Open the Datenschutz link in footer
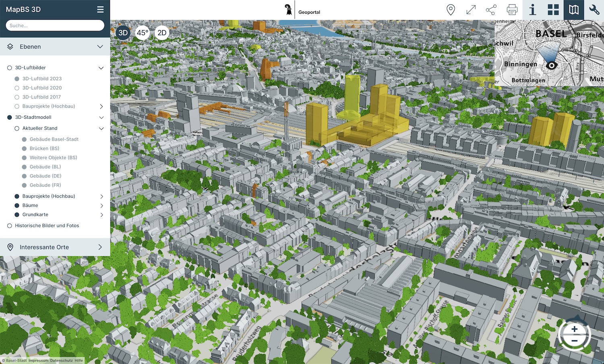Image resolution: width=604 pixels, height=364 pixels. pyautogui.click(x=61, y=361)
